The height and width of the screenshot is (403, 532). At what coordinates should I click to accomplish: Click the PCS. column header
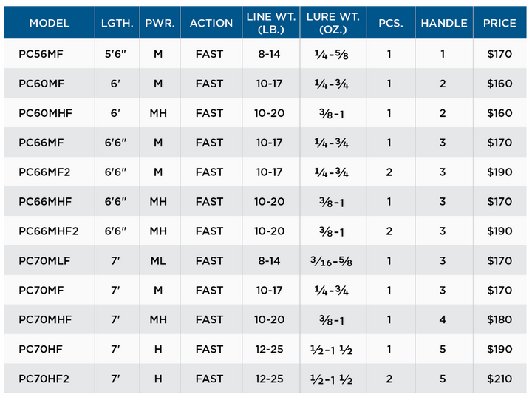click(x=391, y=23)
